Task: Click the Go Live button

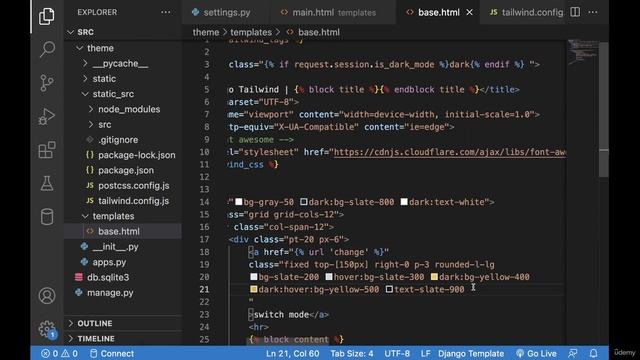Action: point(536,353)
